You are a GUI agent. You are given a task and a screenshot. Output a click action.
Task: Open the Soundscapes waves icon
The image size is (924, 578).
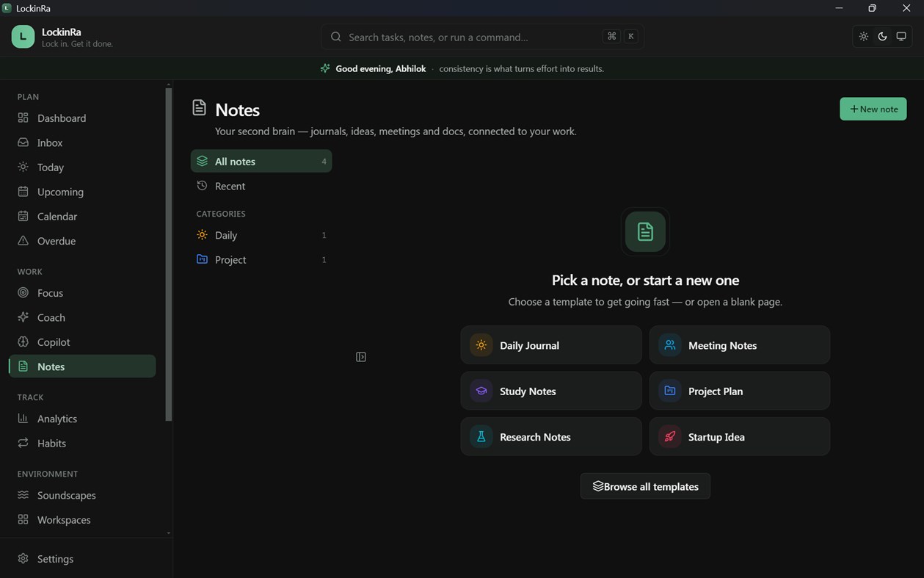pos(23,495)
